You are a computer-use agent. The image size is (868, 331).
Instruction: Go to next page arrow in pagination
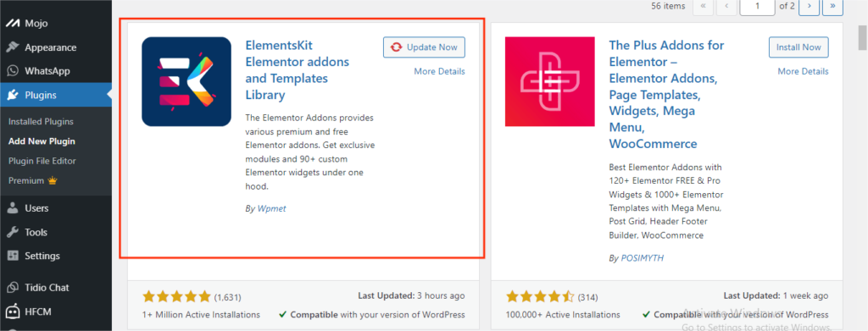(x=810, y=6)
